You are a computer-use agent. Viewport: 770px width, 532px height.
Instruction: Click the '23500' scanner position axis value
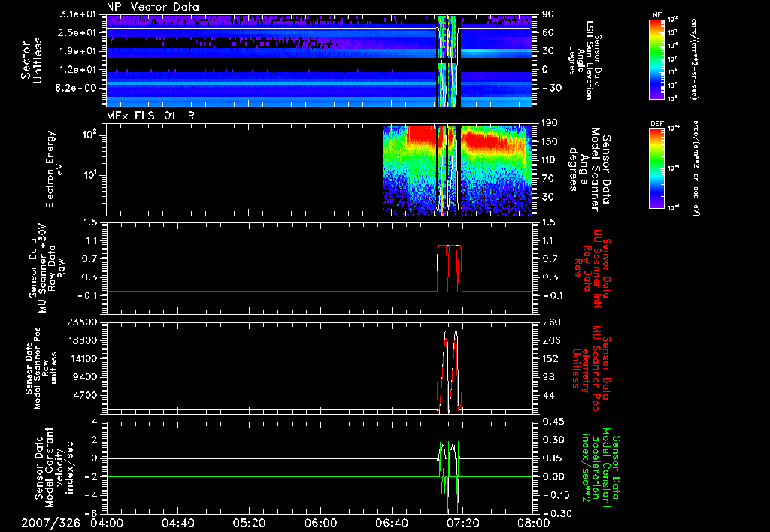pos(81,322)
